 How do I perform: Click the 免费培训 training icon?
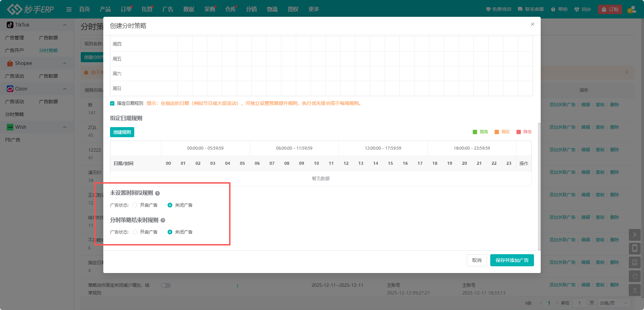498,9
